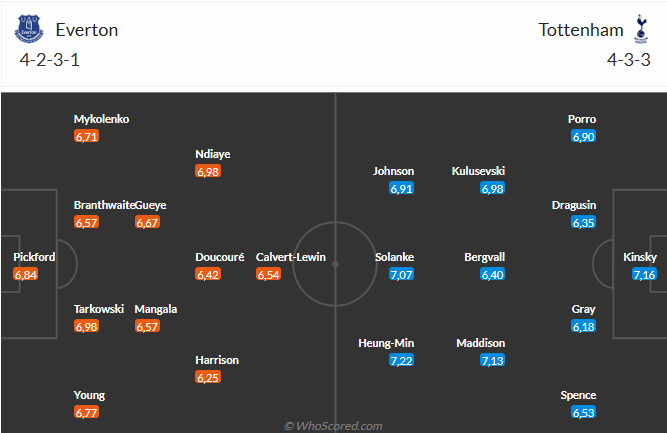Click the Tottenham cockerel crest icon
667x433 pixels.
641,29
